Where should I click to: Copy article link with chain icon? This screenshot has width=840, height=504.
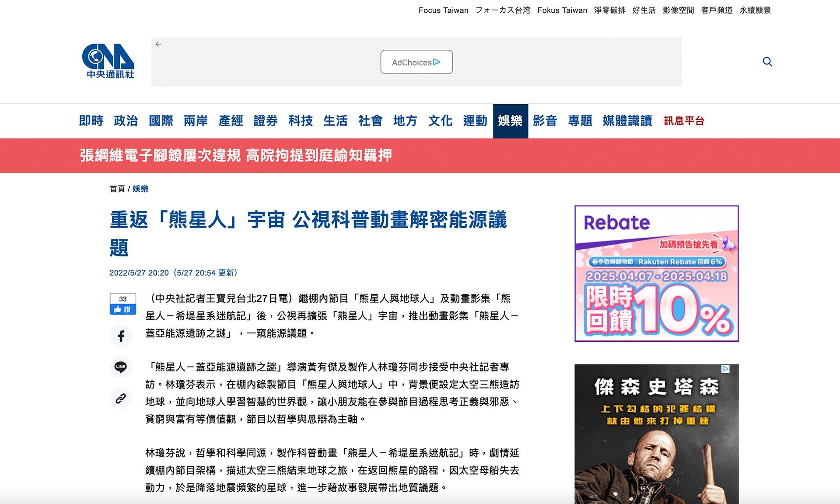pyautogui.click(x=121, y=398)
